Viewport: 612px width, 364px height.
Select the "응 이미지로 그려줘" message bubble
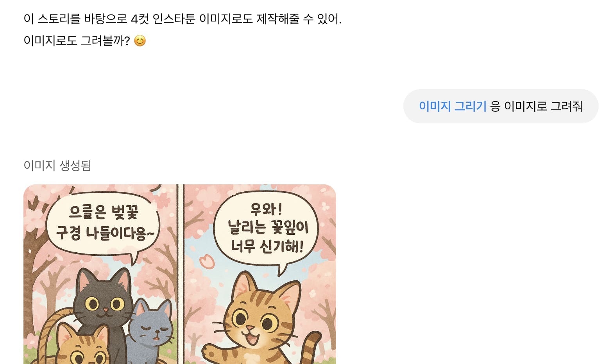click(x=501, y=106)
